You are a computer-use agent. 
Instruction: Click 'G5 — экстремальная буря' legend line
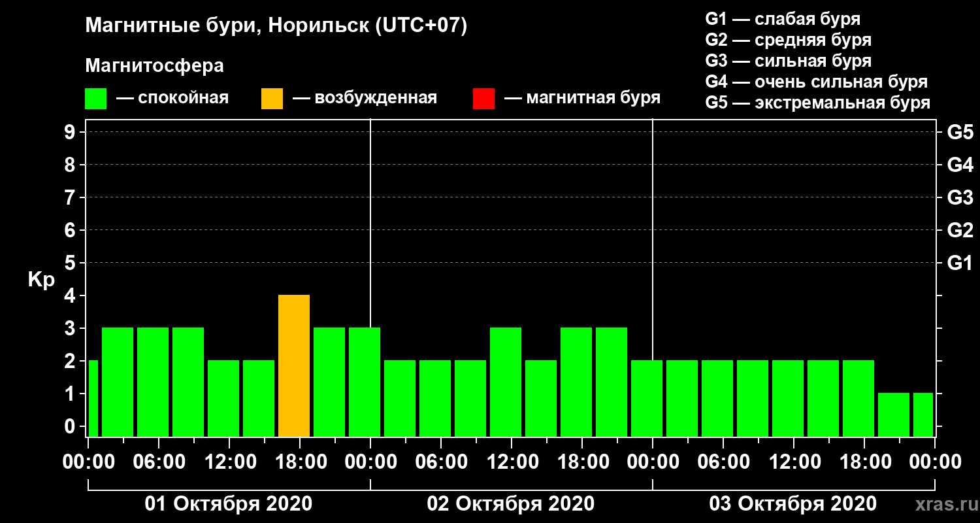point(817,103)
